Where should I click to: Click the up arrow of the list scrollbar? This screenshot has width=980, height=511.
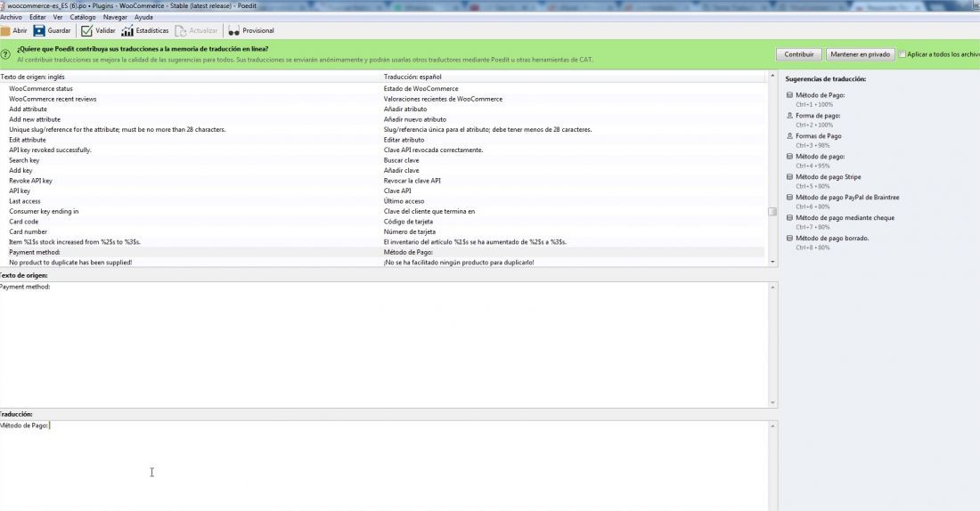point(772,76)
